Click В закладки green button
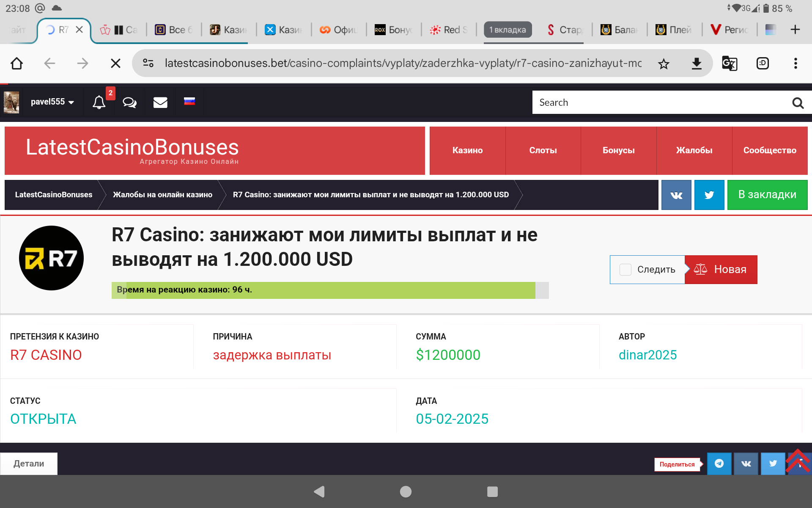Viewport: 812px width, 508px height. [x=767, y=195]
